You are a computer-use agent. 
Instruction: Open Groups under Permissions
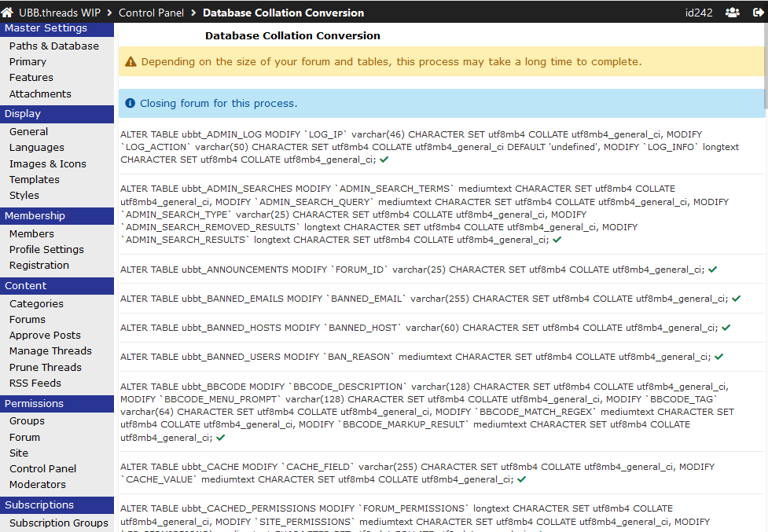click(27, 421)
